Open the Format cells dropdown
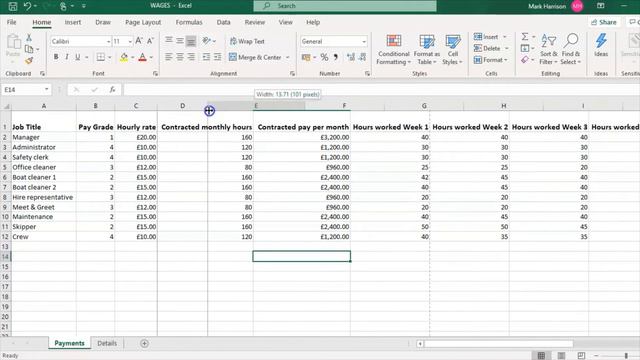This screenshot has height=360, width=640. (x=491, y=60)
